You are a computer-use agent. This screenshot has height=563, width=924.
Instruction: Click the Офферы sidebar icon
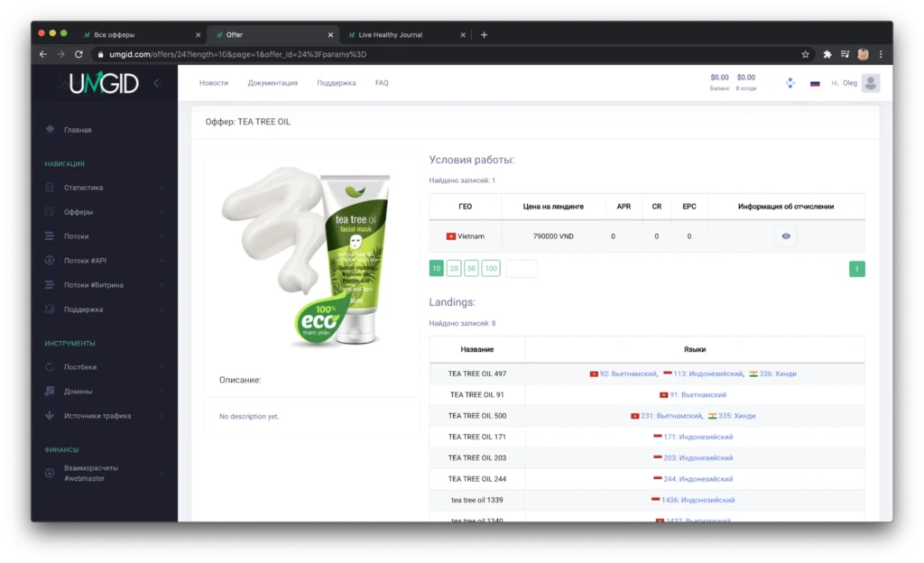click(50, 211)
